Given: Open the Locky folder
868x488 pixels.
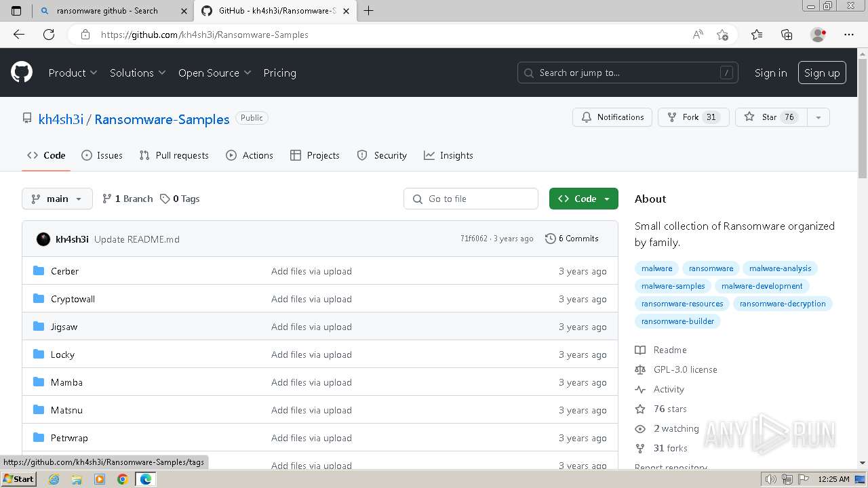Looking at the screenshot, I should pos(62,354).
